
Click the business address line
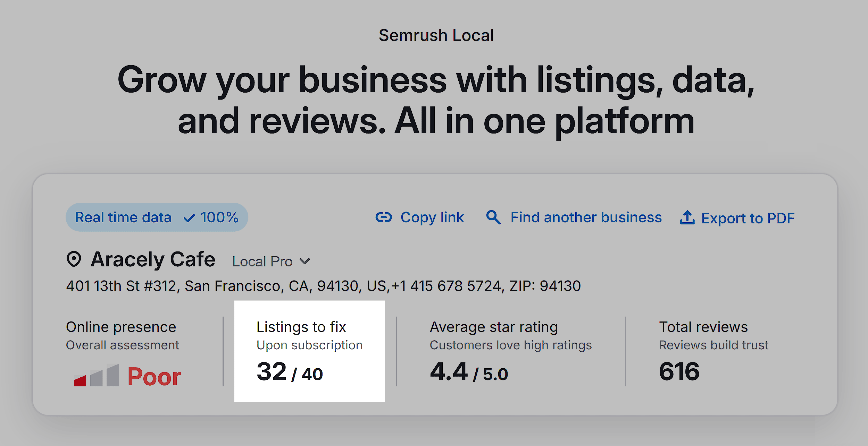323,286
